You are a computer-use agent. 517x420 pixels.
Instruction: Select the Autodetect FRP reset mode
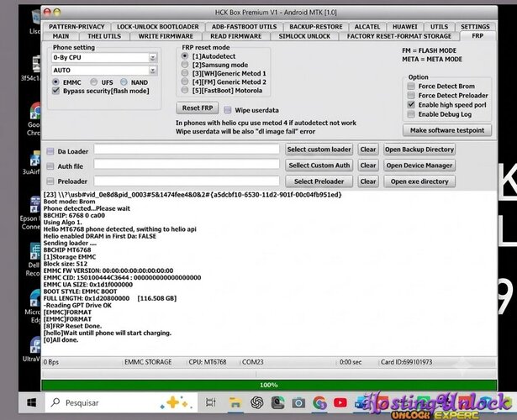pyautogui.click(x=185, y=56)
